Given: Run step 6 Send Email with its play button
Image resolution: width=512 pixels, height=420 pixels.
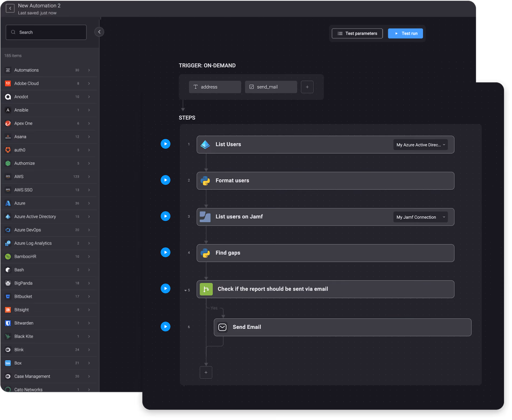Looking at the screenshot, I should pos(165,327).
